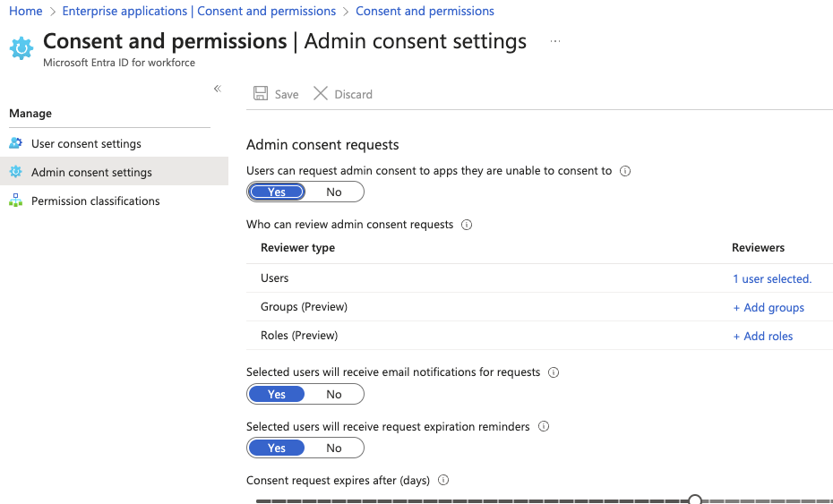Click the Discard X icon
This screenshot has width=833, height=504.
pos(321,93)
